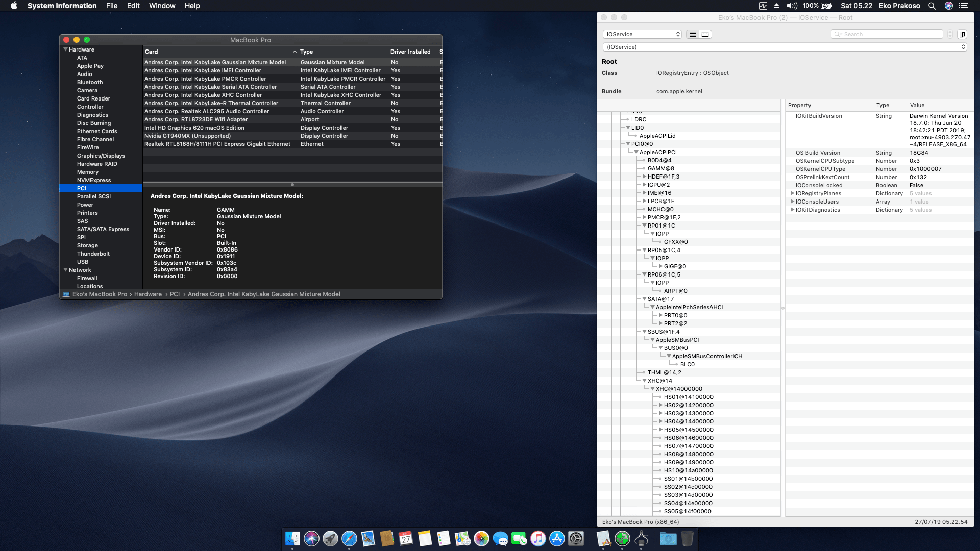Switch to list view in IORegistryExplorer

point(693,34)
